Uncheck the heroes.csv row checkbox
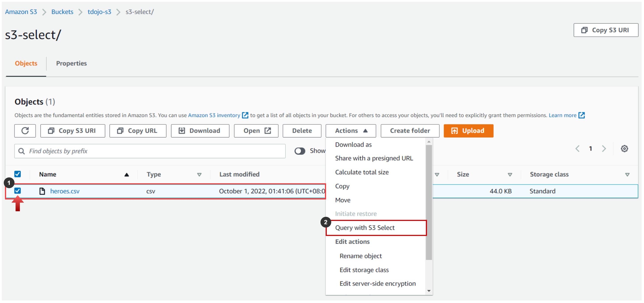Image resolution: width=644 pixels, height=303 pixels. pyautogui.click(x=17, y=191)
